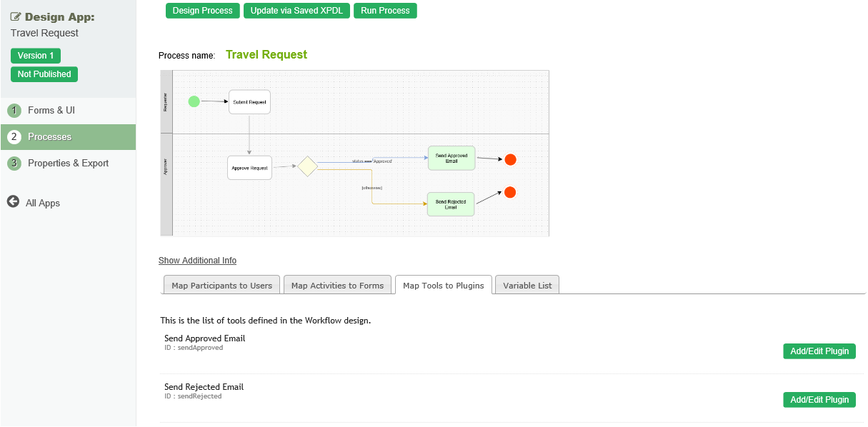868x427 pixels.
Task: Click the green start node in the diagram
Action: coord(194,101)
